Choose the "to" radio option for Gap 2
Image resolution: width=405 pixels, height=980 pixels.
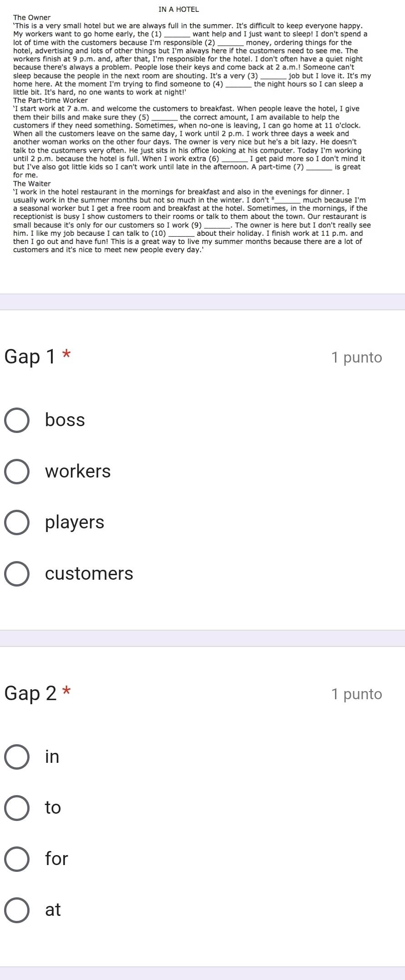coord(17,808)
